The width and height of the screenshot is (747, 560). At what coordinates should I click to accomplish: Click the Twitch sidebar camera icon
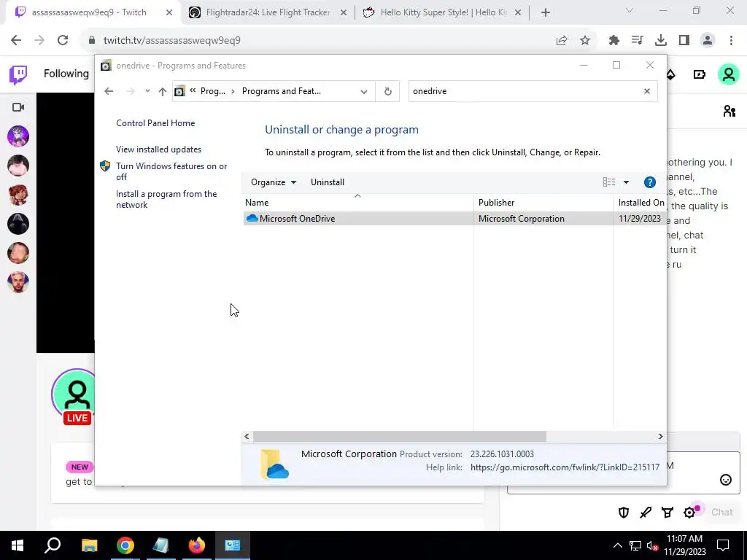click(x=18, y=107)
